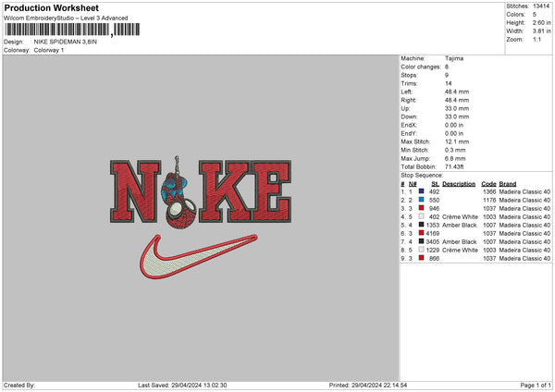This screenshot has height=392, width=555.
Task: Click the red NIKE lettering in the design preview
Action: (x=201, y=191)
